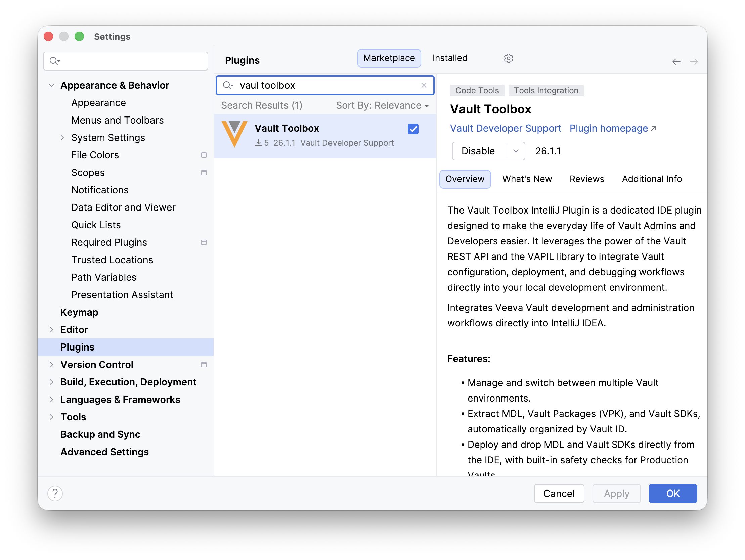Screen dimensions: 745x560
Task: Click the Required Plugins project-level icon
Action: (x=204, y=242)
